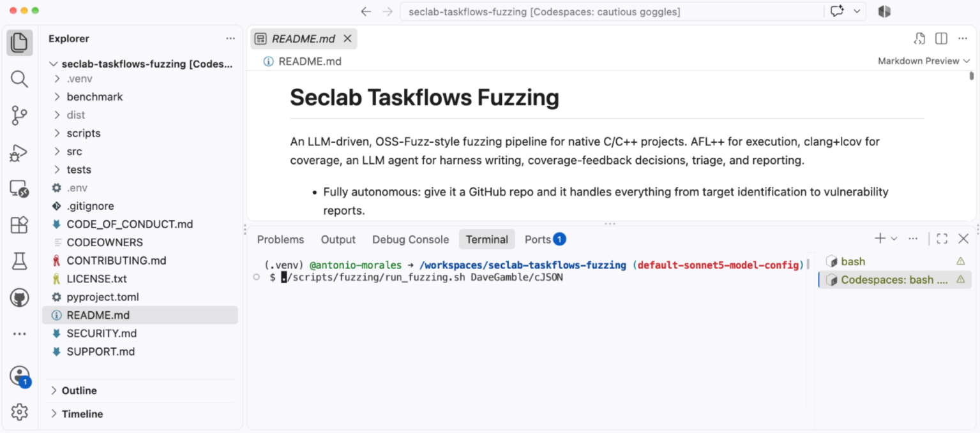Select the Codespaces: bash terminal instance
Image resolution: width=980 pixels, height=433 pixels.
895,279
